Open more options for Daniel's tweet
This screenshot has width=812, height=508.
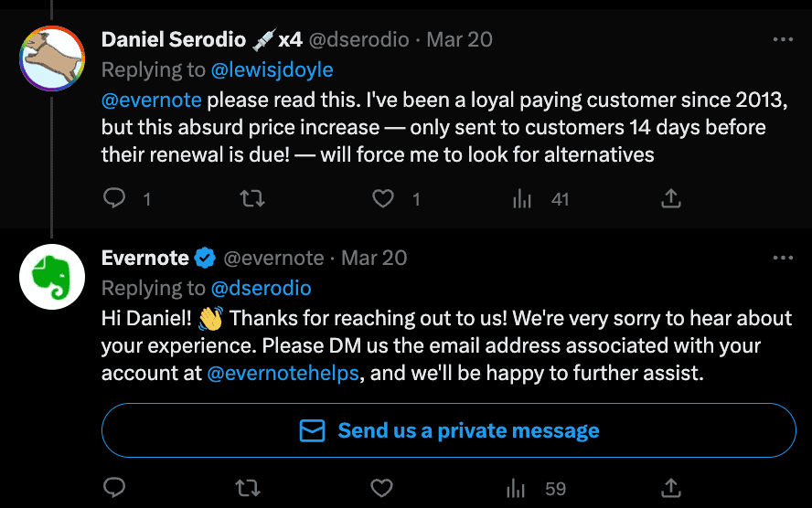pos(783,39)
